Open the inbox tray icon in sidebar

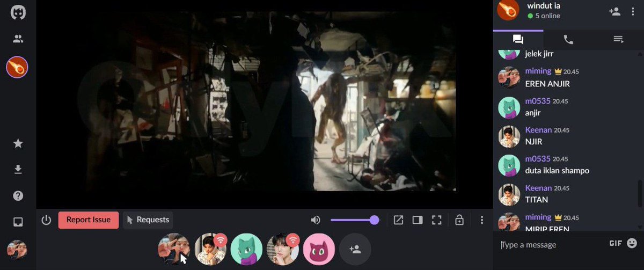[18, 222]
